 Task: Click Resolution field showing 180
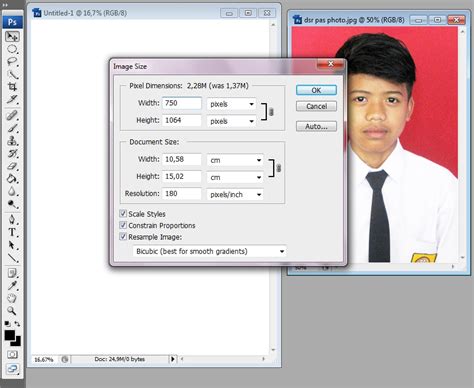pos(182,194)
